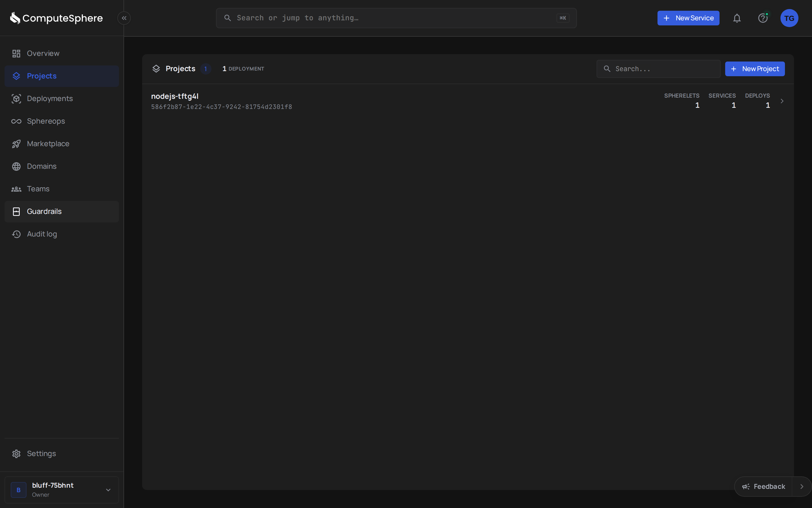
Task: Navigate to Marketplace
Action: (62, 144)
